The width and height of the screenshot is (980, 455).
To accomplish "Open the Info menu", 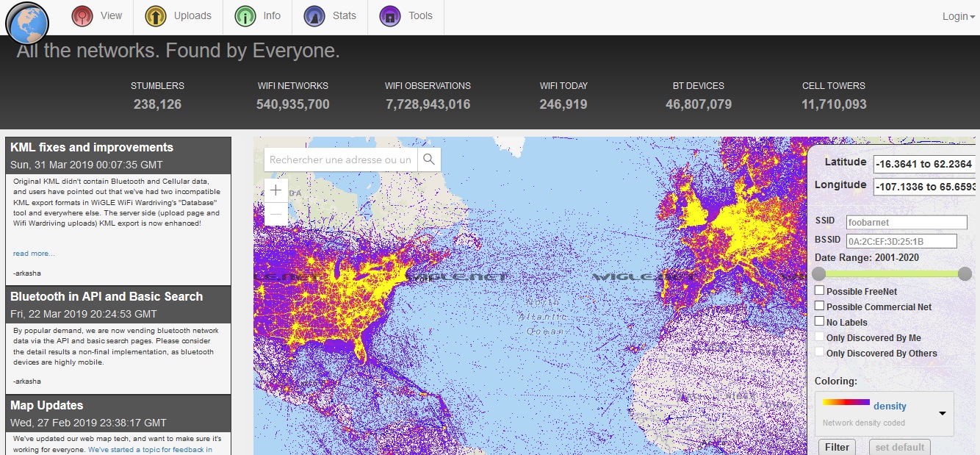I will tap(257, 16).
